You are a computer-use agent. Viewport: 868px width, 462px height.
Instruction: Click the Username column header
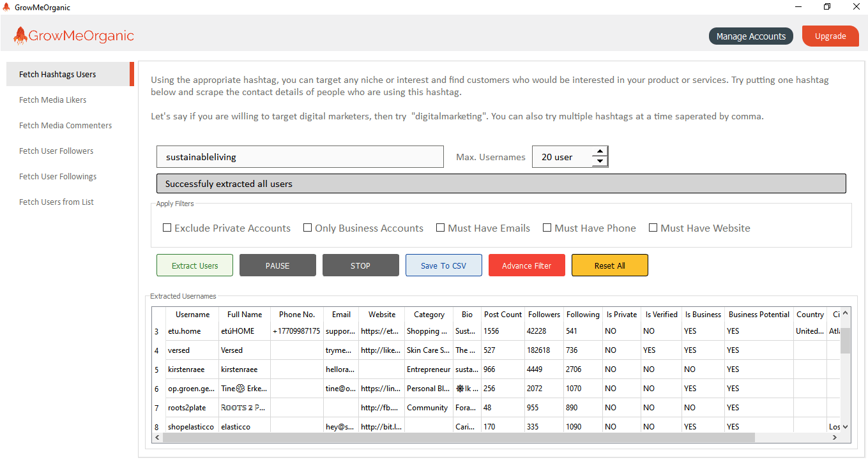(x=192, y=315)
